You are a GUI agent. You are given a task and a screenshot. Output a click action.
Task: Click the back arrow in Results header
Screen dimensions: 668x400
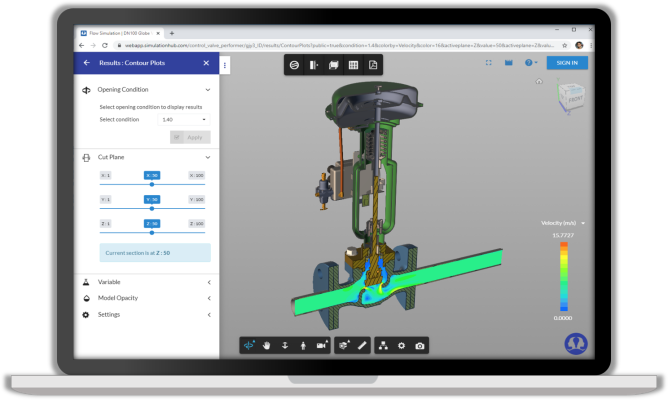click(x=85, y=63)
